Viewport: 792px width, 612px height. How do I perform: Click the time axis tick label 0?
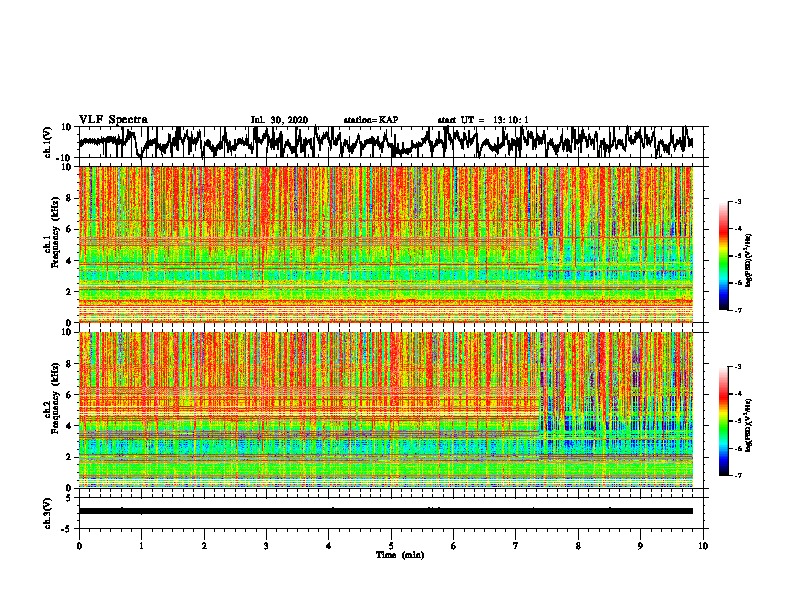(x=79, y=546)
